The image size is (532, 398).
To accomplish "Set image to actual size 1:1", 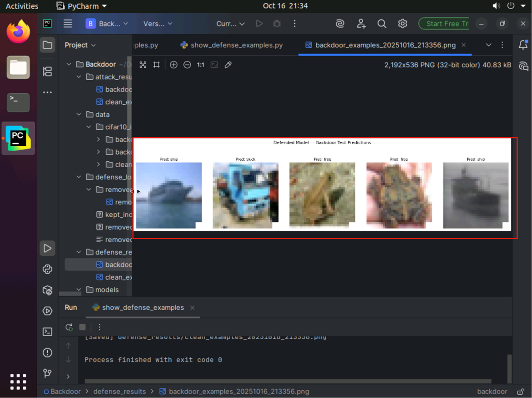I will tap(201, 65).
